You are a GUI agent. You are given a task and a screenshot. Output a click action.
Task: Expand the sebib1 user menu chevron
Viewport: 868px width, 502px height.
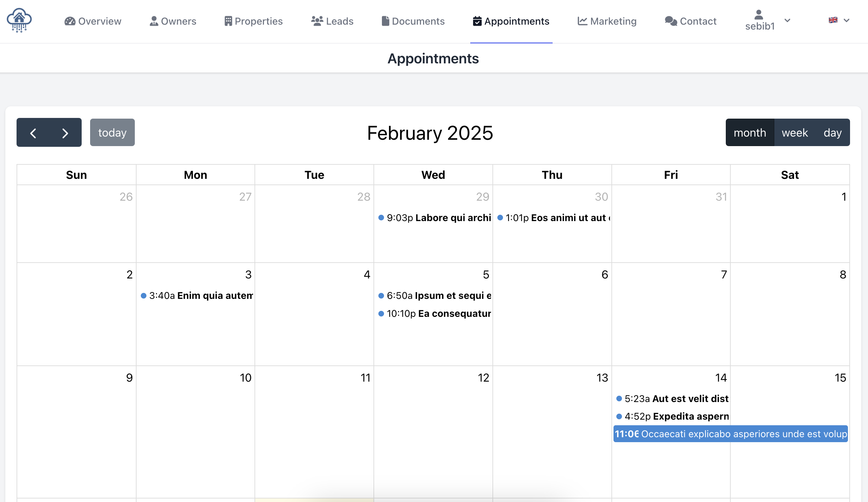click(x=787, y=20)
